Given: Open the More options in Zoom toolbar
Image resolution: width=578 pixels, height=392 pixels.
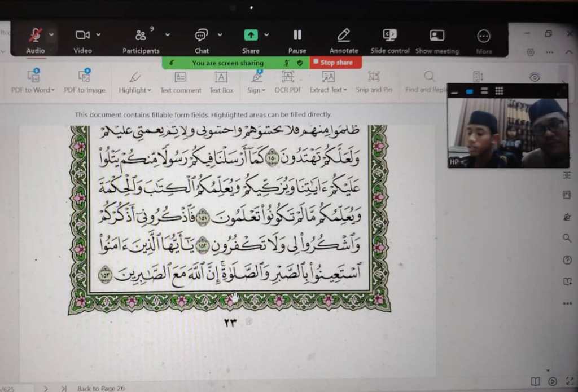Looking at the screenshot, I should tap(484, 36).
